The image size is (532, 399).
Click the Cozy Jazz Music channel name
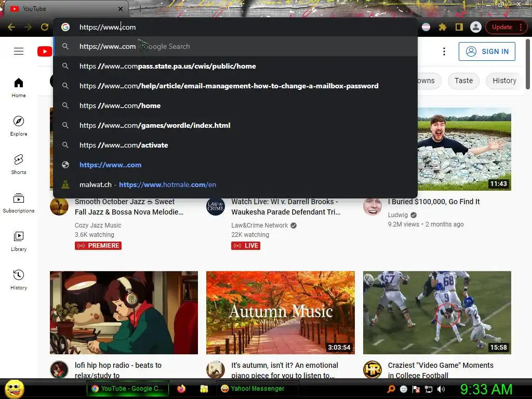pos(98,225)
